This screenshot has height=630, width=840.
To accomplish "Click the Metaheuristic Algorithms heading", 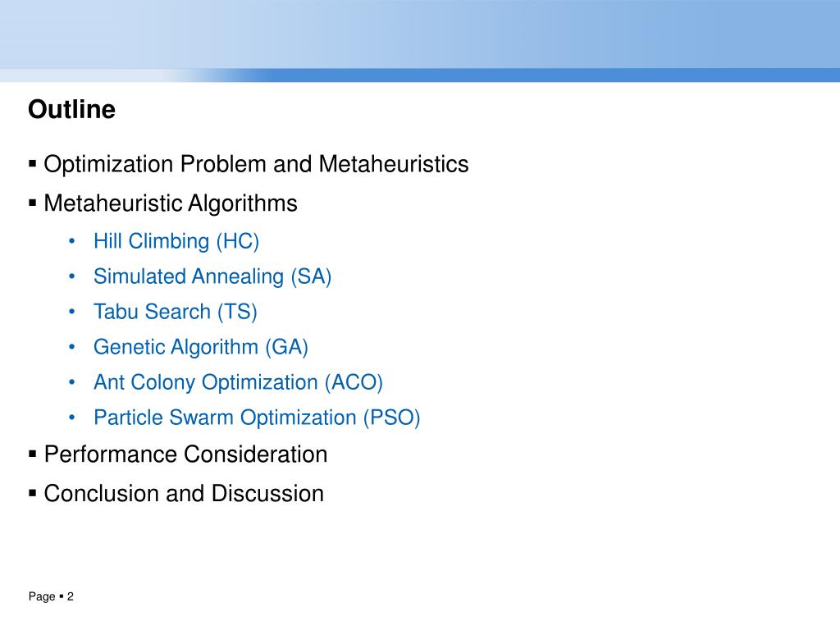I will pyautogui.click(x=171, y=203).
